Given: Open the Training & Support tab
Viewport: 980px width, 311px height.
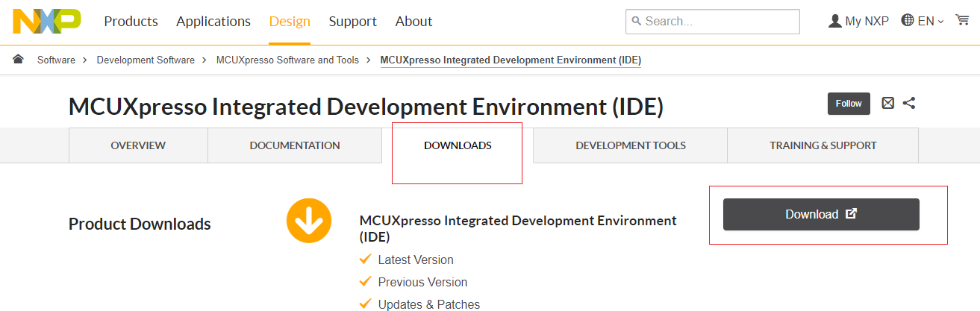Looking at the screenshot, I should point(823,145).
